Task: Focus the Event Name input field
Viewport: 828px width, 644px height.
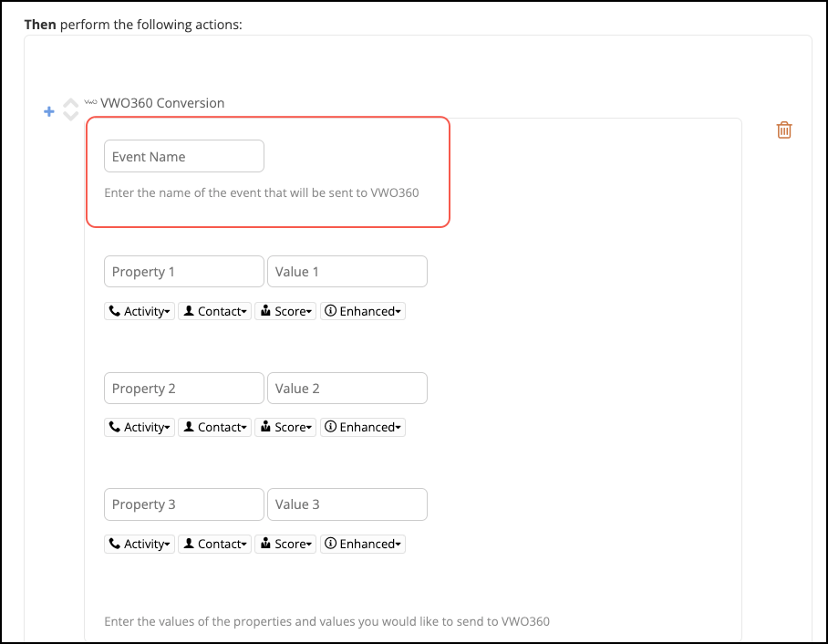Action: pos(184,156)
